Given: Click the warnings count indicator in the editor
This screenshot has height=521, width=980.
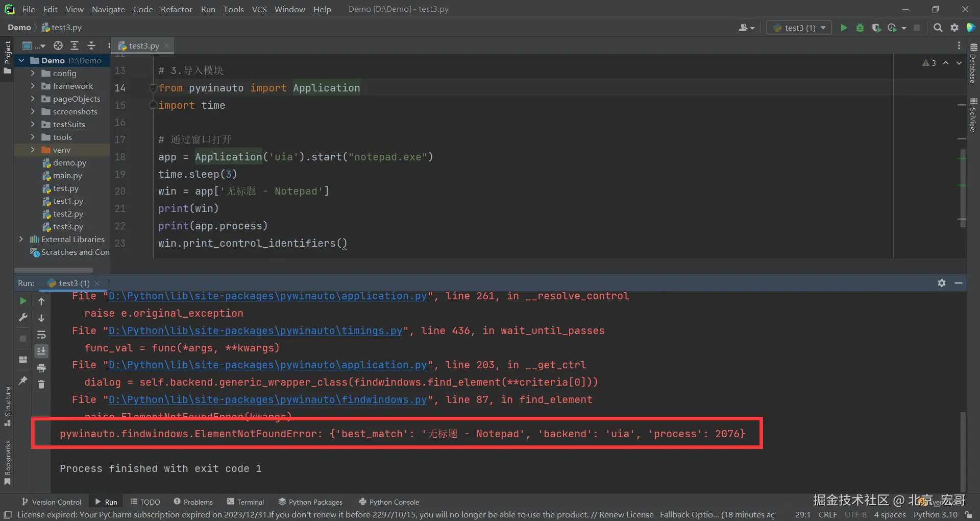Looking at the screenshot, I should coord(929,63).
